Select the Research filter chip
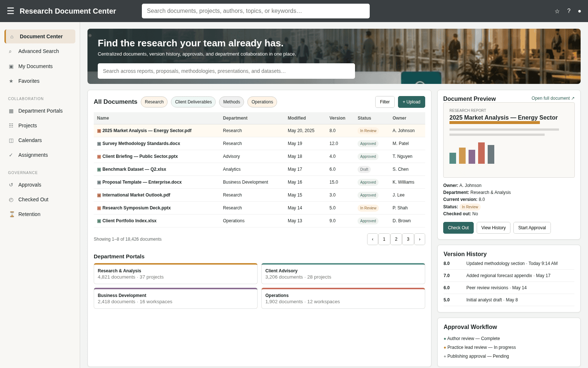This screenshot has width=588, height=368. [x=154, y=102]
